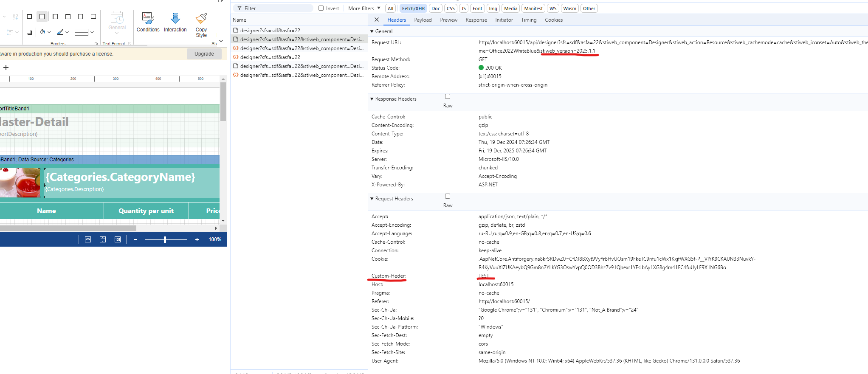Open the Timing tab
The width and height of the screenshot is (868, 374).
point(529,20)
